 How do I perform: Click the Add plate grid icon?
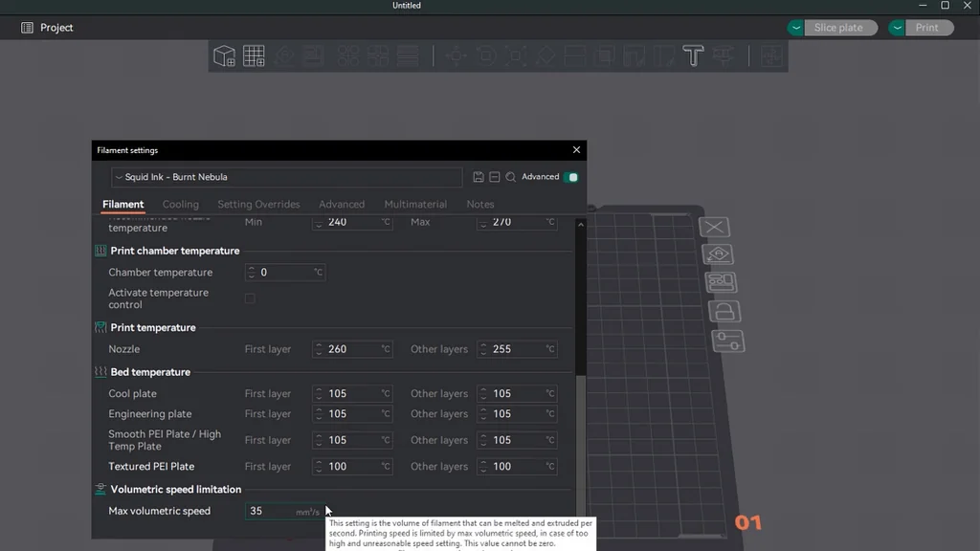coord(254,55)
